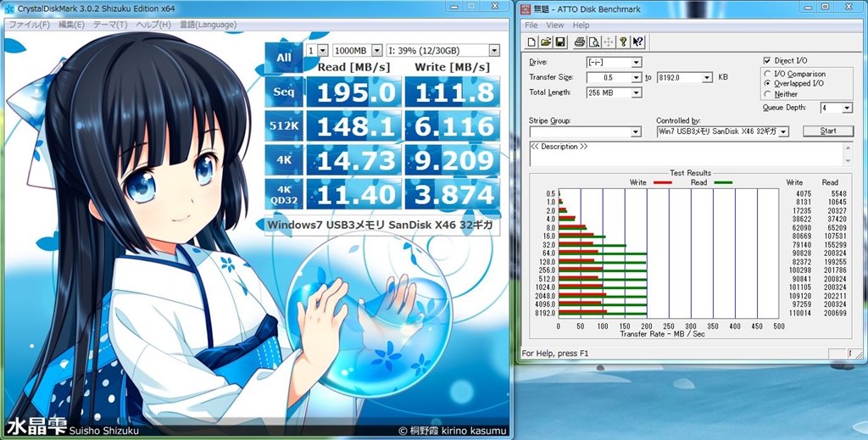Open the テーマ(T) menu in CrystalDiskMark
Screen dimensions: 868x440
click(110, 25)
